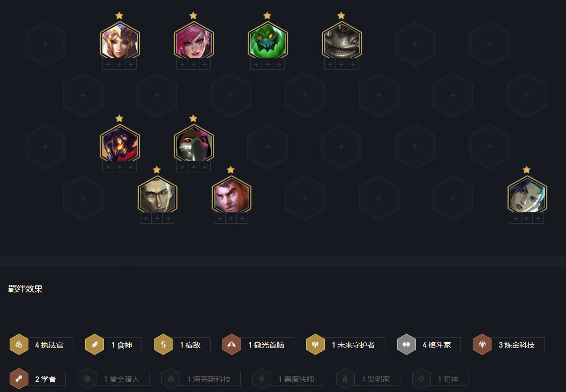
Task: Select the Tahm Kench champion hexagon
Action: pyautogui.click(x=341, y=40)
